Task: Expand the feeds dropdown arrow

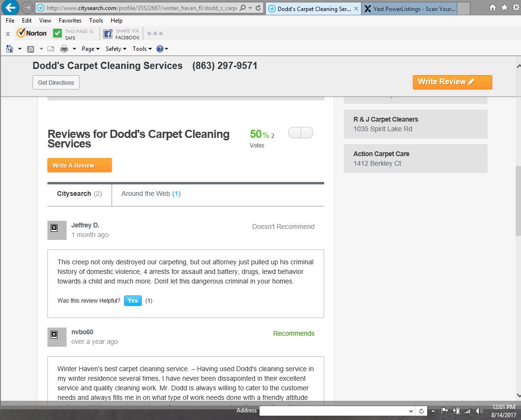Action: coord(41,49)
